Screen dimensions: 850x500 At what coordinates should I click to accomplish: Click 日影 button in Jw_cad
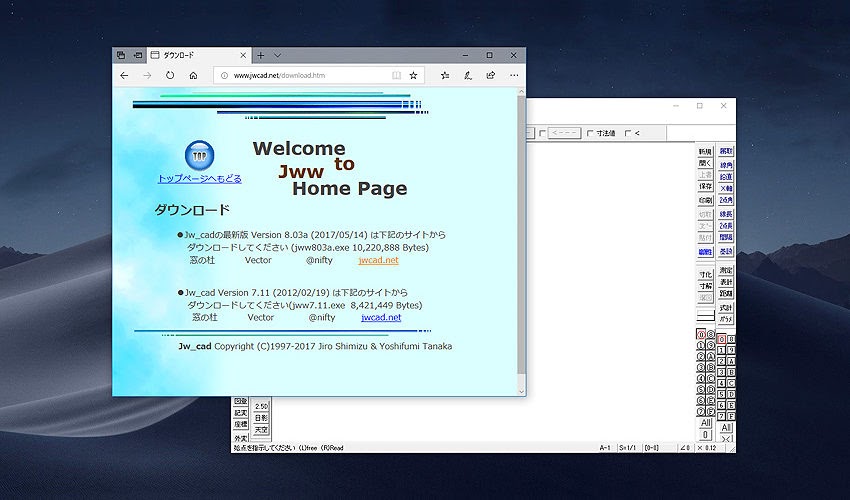(261, 418)
